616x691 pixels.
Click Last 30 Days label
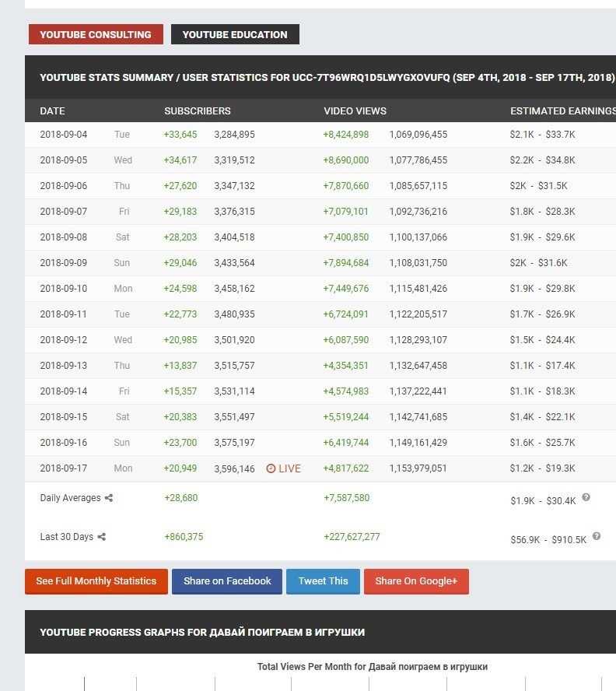point(67,537)
